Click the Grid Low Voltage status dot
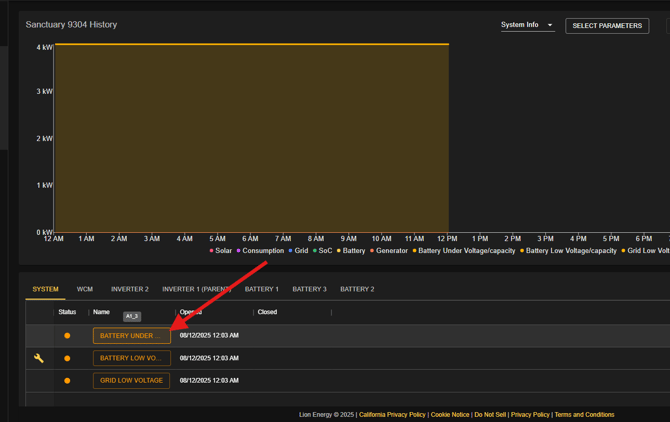The image size is (670, 422). point(67,381)
